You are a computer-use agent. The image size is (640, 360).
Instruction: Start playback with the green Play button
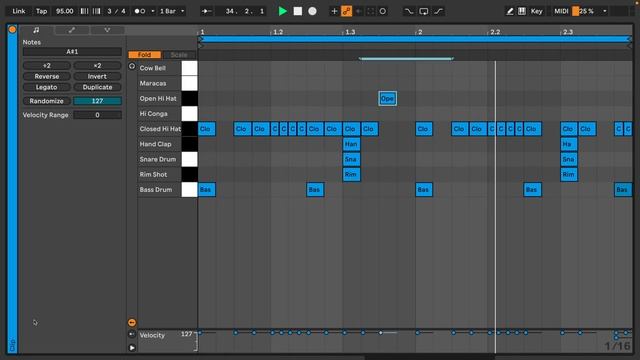[x=282, y=11]
